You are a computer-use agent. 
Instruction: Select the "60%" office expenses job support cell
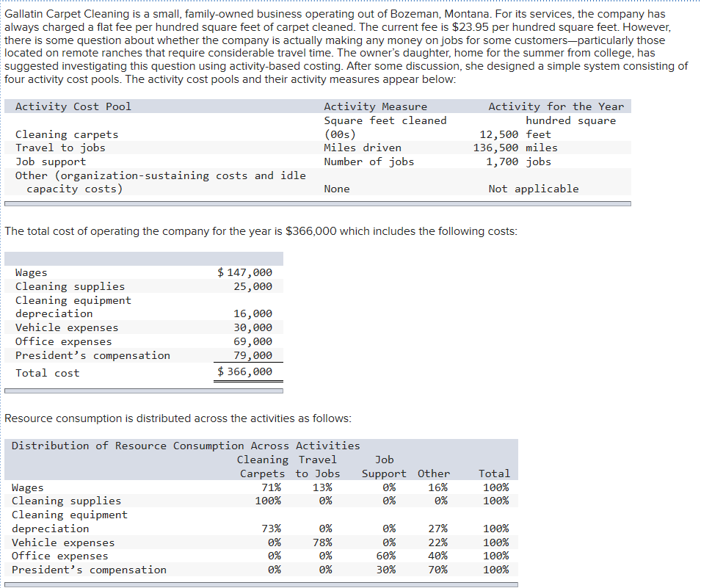[386, 556]
